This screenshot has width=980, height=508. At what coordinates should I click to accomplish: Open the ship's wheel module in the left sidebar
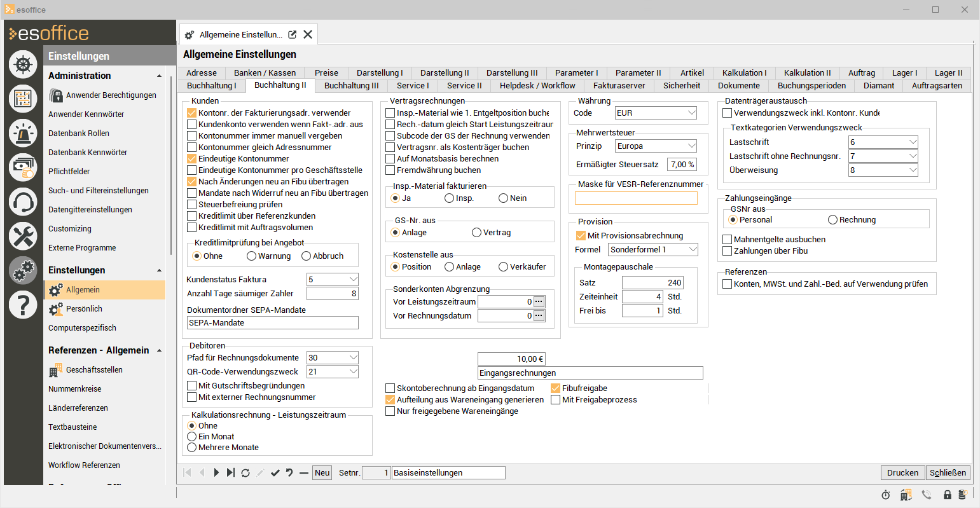pyautogui.click(x=23, y=64)
